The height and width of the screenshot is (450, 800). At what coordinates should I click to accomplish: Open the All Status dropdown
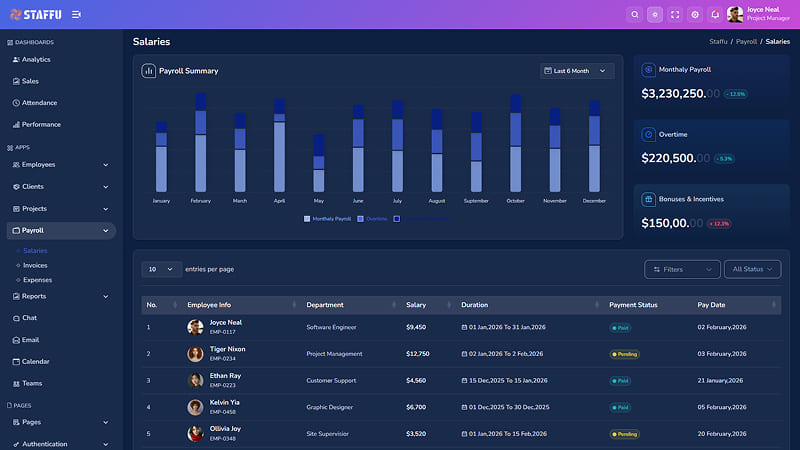752,269
